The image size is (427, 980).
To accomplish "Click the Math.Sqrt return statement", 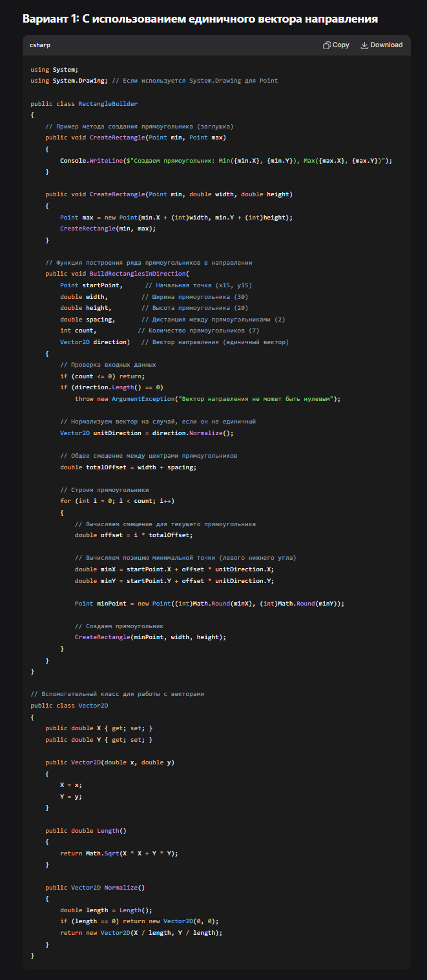I will (x=119, y=853).
